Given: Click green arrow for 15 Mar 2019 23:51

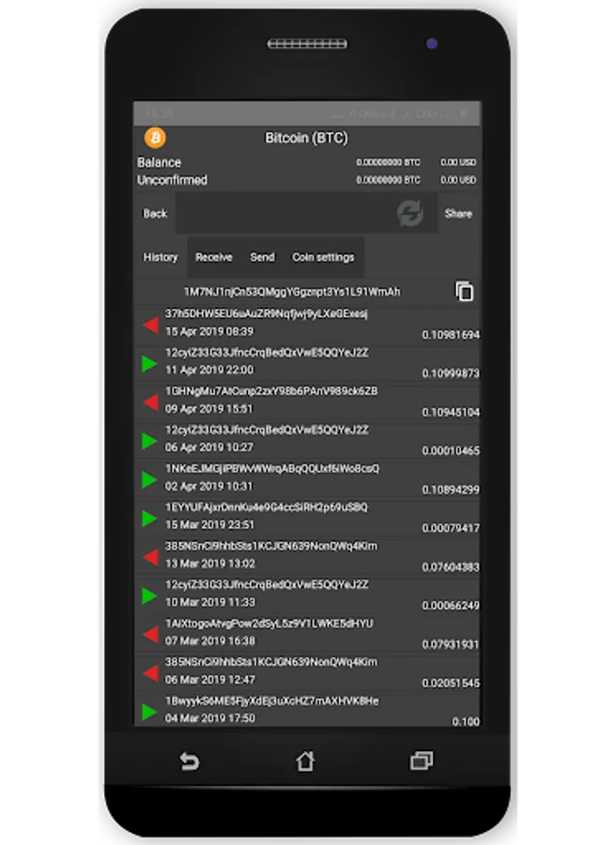Looking at the screenshot, I should coord(149,518).
